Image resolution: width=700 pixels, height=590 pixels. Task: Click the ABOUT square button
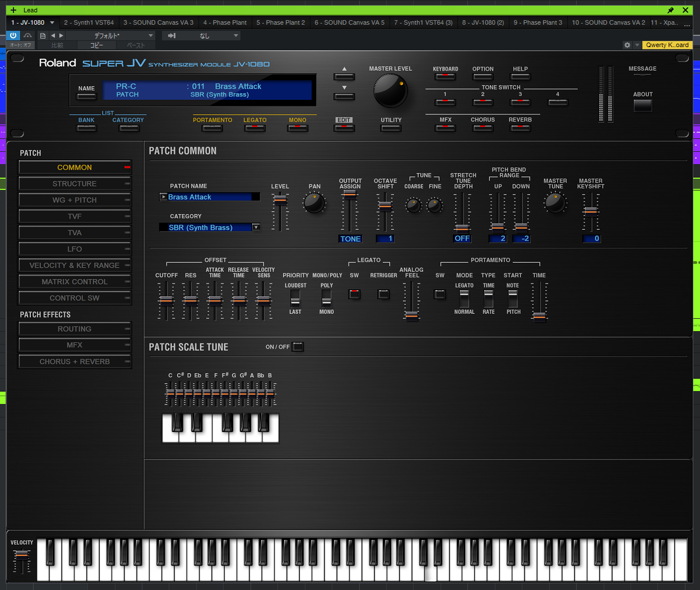(643, 105)
